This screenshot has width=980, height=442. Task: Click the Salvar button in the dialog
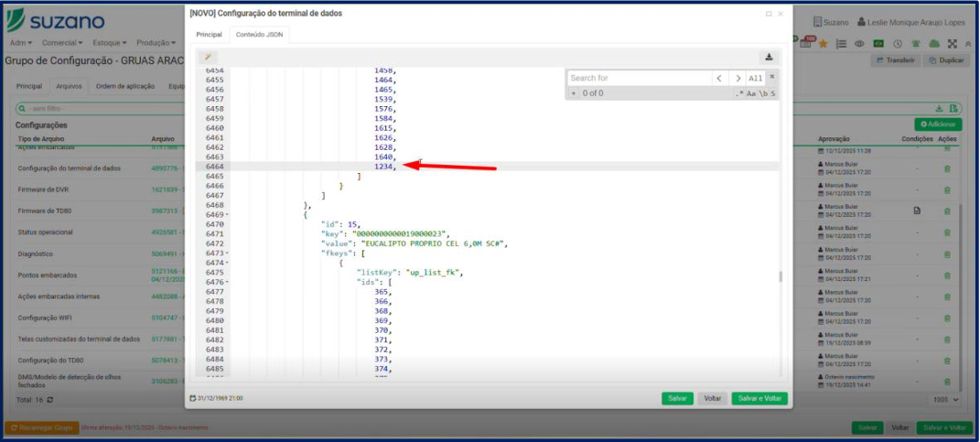[x=677, y=399]
